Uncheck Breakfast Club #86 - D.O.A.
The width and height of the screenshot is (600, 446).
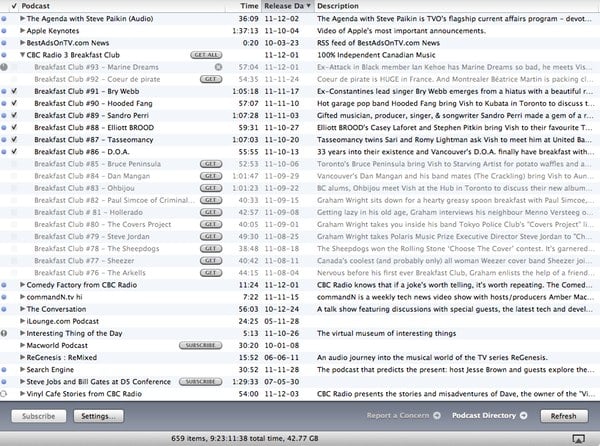[14, 151]
